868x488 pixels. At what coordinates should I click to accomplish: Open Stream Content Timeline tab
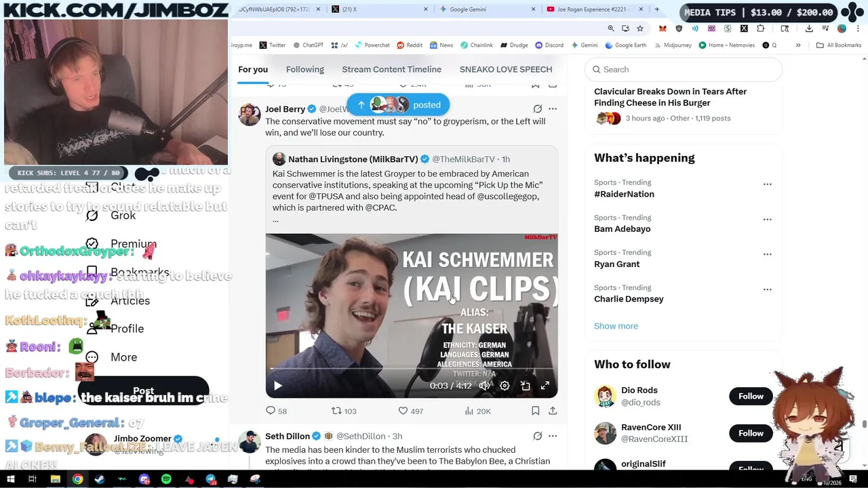point(391,69)
